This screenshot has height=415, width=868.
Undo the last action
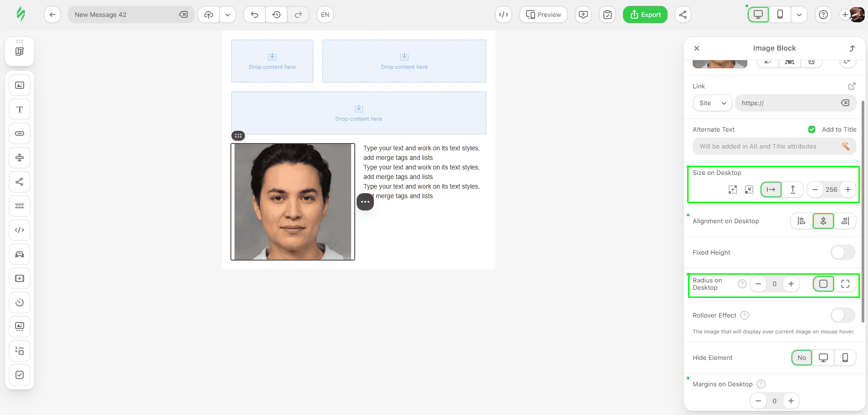pos(255,15)
